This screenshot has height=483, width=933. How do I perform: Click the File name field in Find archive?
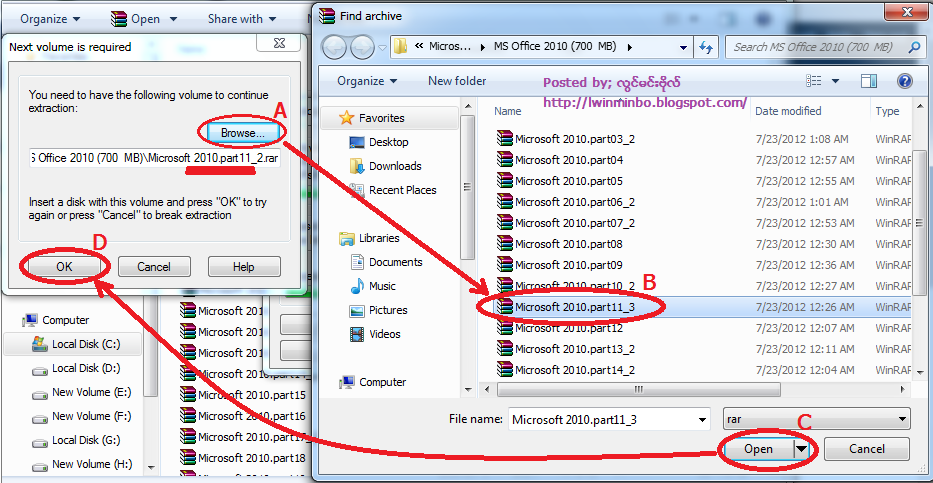click(602, 419)
